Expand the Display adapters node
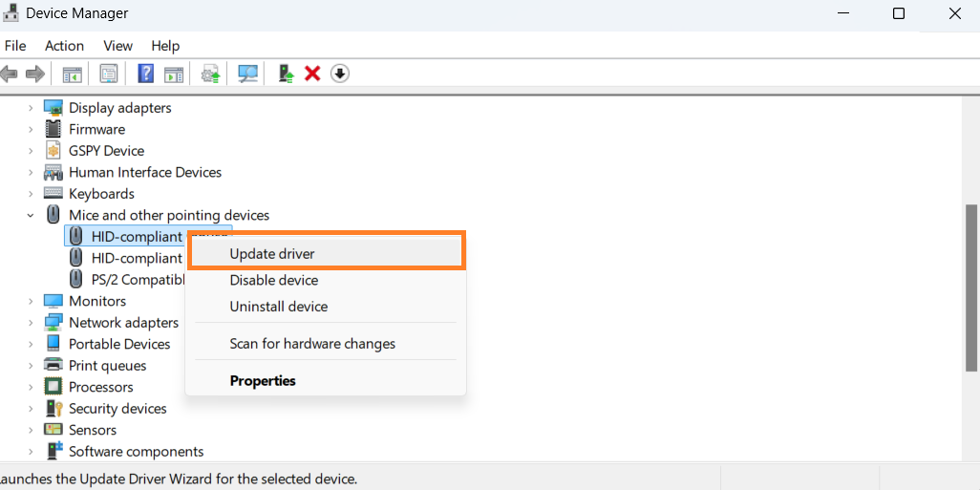This screenshot has height=490, width=980. point(30,108)
